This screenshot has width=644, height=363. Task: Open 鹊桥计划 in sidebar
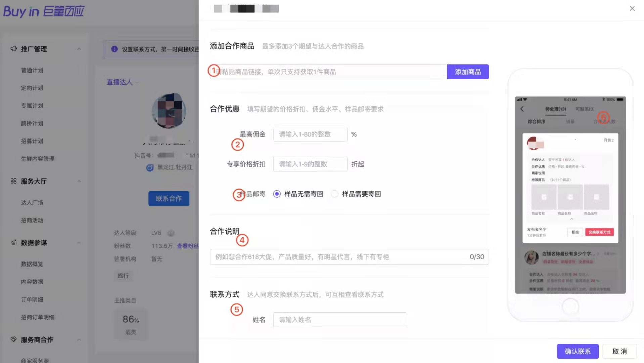tap(32, 123)
